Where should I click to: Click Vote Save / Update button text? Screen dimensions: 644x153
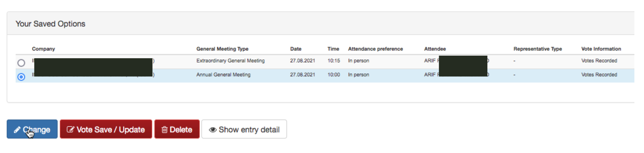(111, 130)
